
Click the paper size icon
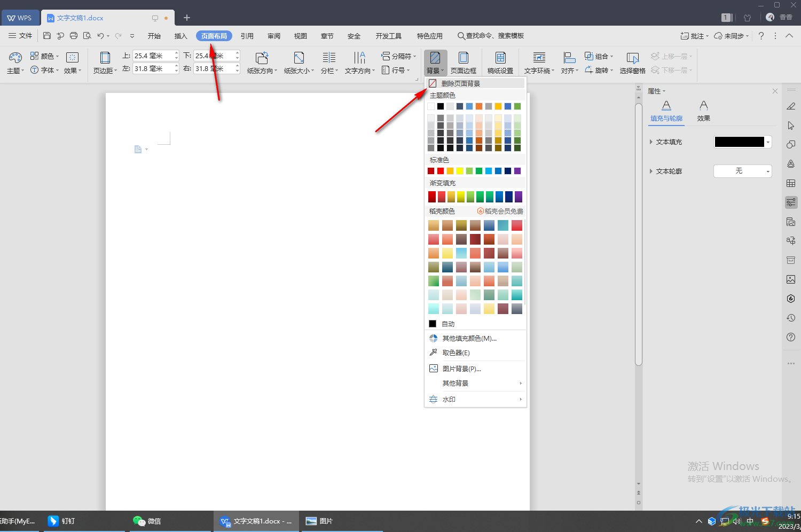pos(299,58)
